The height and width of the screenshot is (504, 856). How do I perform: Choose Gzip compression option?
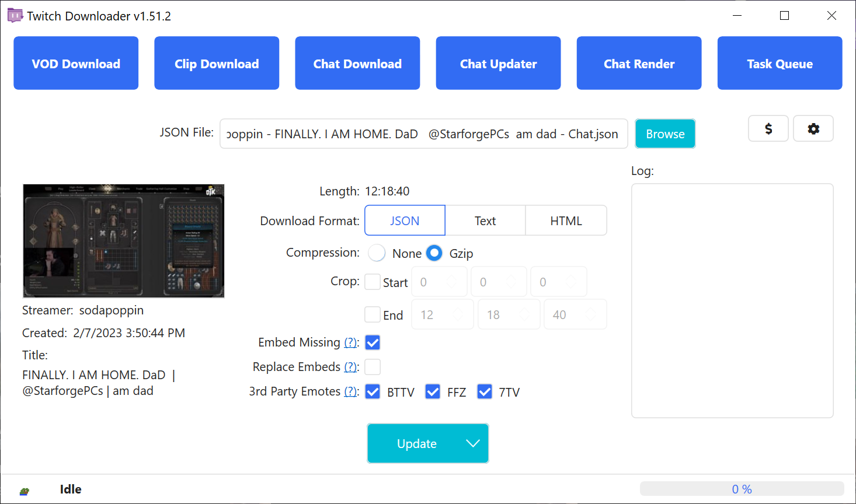[x=434, y=253]
